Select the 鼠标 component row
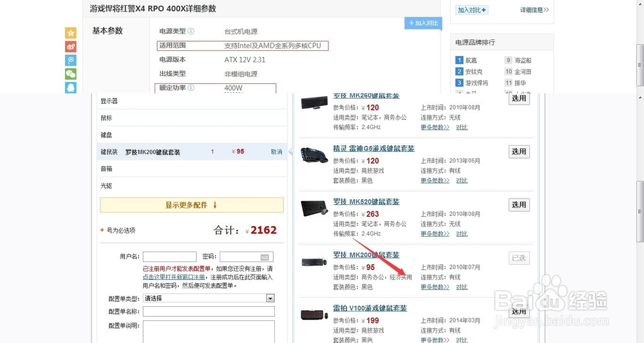Viewport: 644px width, 343px height. 192,117
